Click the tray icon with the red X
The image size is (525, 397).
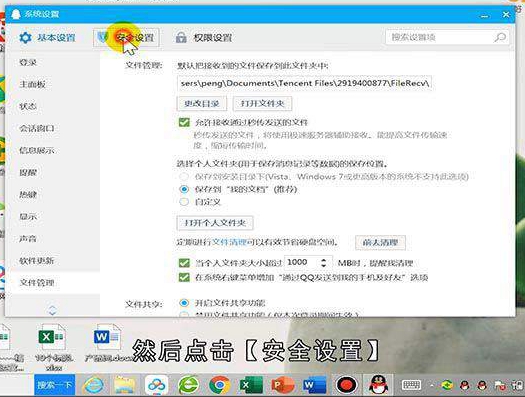click(500, 386)
